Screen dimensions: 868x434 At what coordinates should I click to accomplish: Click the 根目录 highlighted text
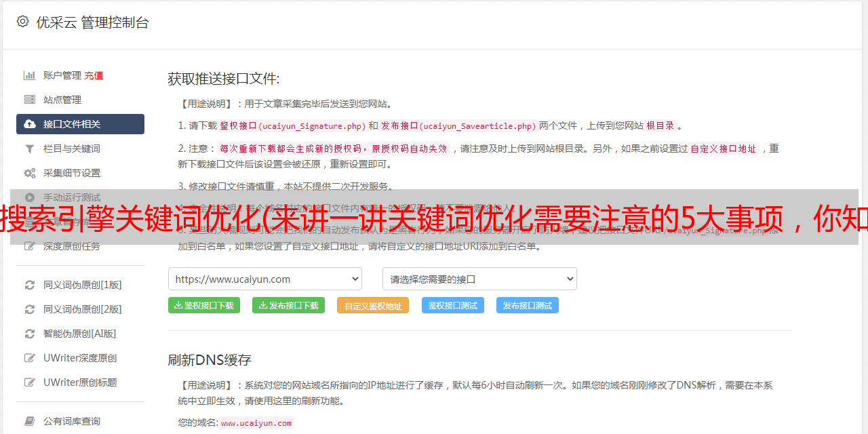pyautogui.click(x=660, y=125)
